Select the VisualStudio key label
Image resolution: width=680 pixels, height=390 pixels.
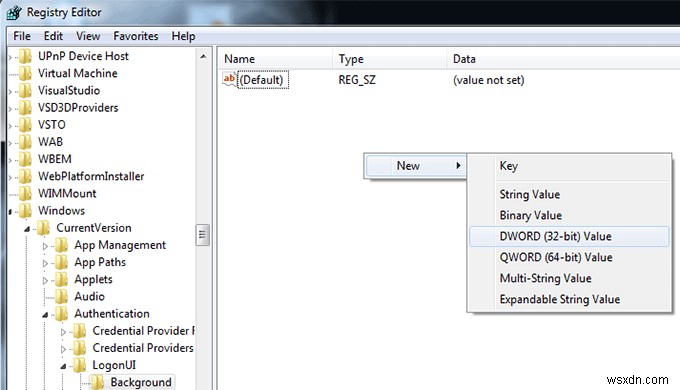(69, 91)
